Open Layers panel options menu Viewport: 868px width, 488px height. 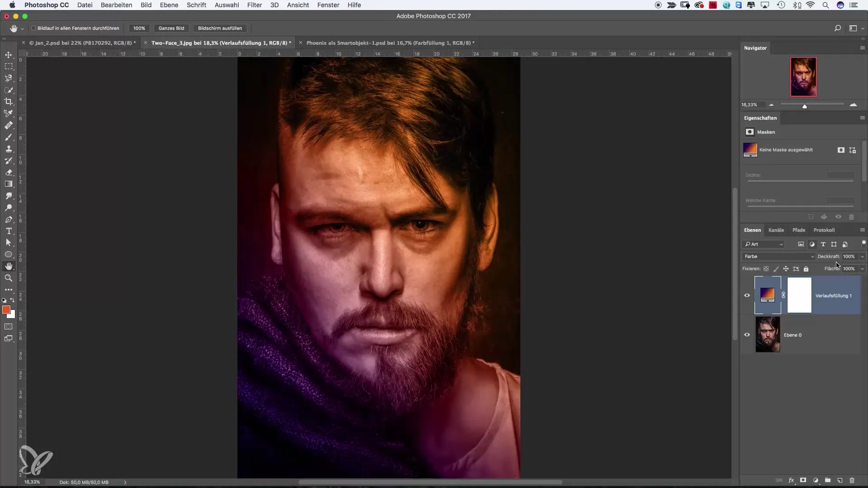click(x=862, y=230)
